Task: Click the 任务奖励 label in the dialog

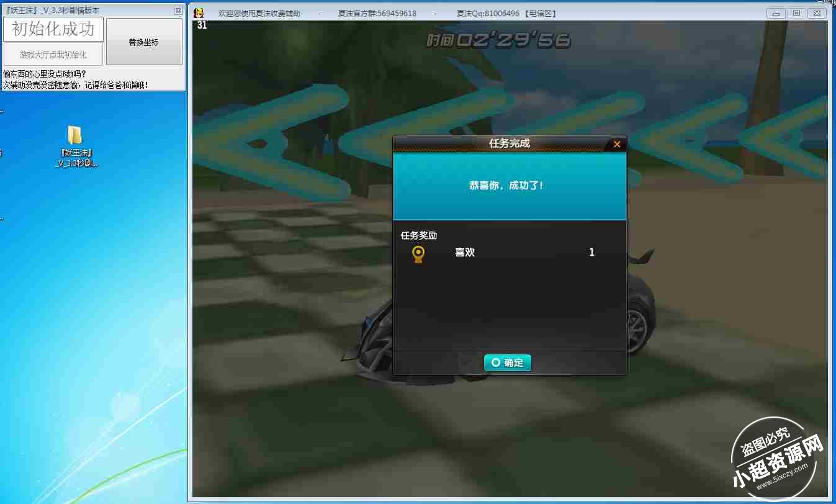Action: (x=418, y=235)
